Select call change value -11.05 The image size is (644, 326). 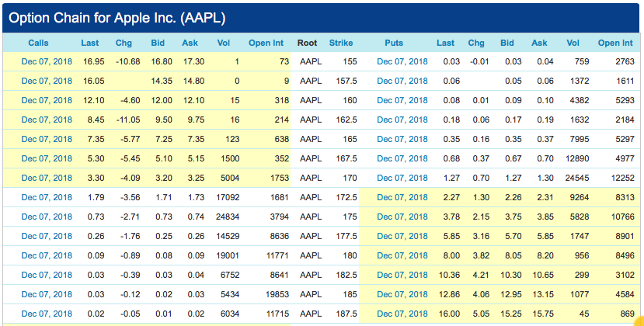click(x=127, y=120)
